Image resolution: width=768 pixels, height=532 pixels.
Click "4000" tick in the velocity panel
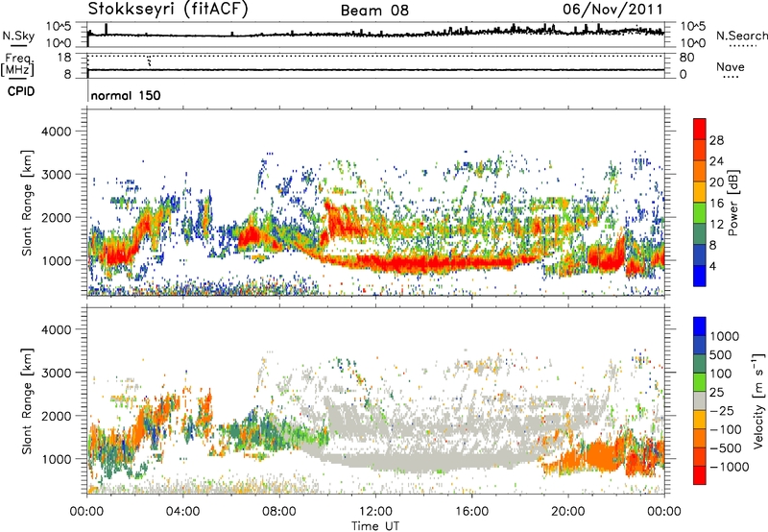point(57,329)
